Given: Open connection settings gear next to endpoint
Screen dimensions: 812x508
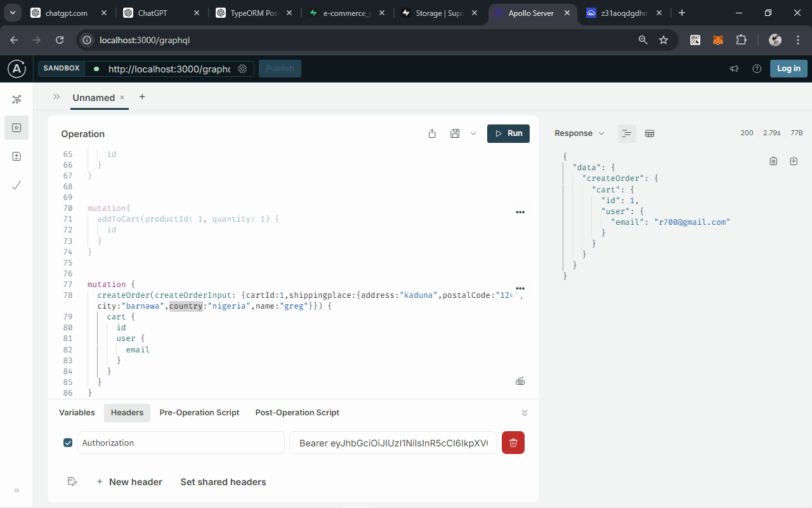Looking at the screenshot, I should tap(242, 69).
